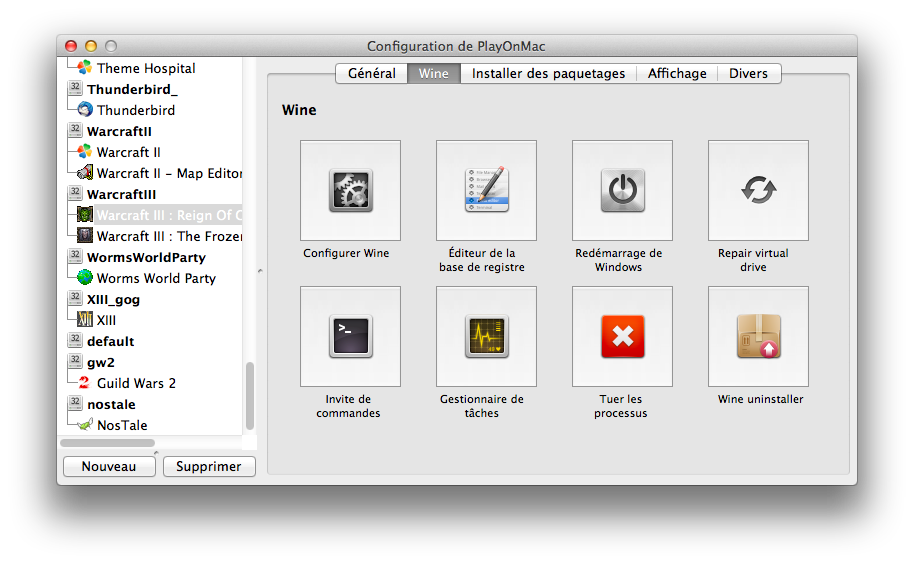Switch to the Général tab

[x=371, y=73]
